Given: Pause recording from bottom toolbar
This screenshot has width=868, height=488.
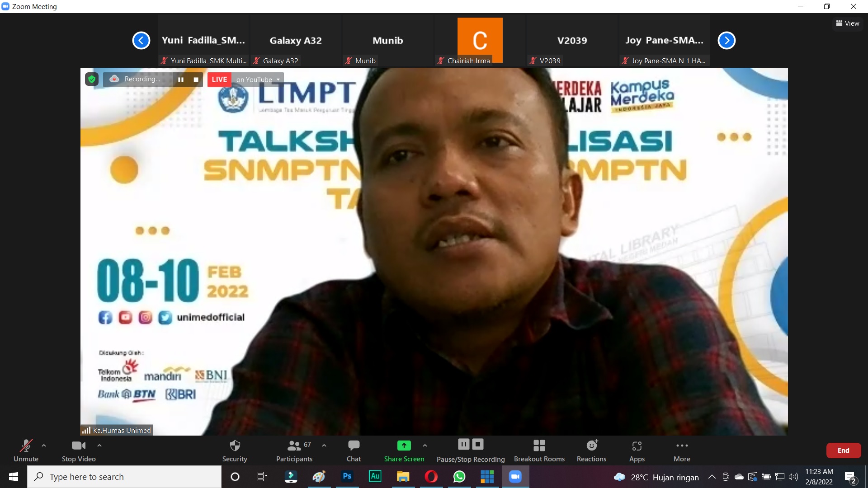Looking at the screenshot, I should [463, 445].
